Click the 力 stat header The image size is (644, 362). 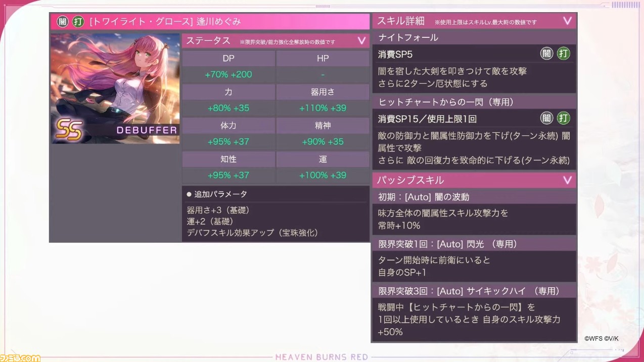pos(228,92)
